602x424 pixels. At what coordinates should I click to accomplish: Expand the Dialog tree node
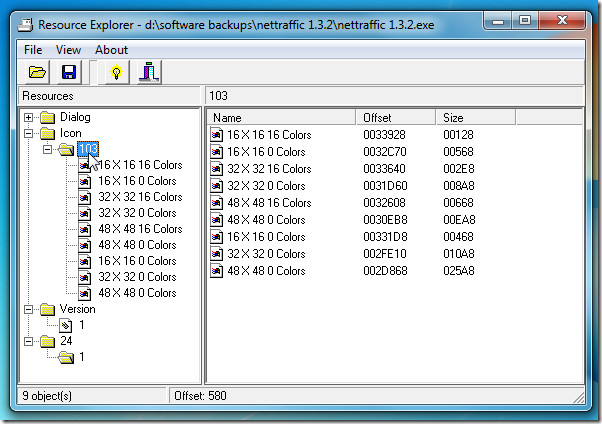(28, 117)
